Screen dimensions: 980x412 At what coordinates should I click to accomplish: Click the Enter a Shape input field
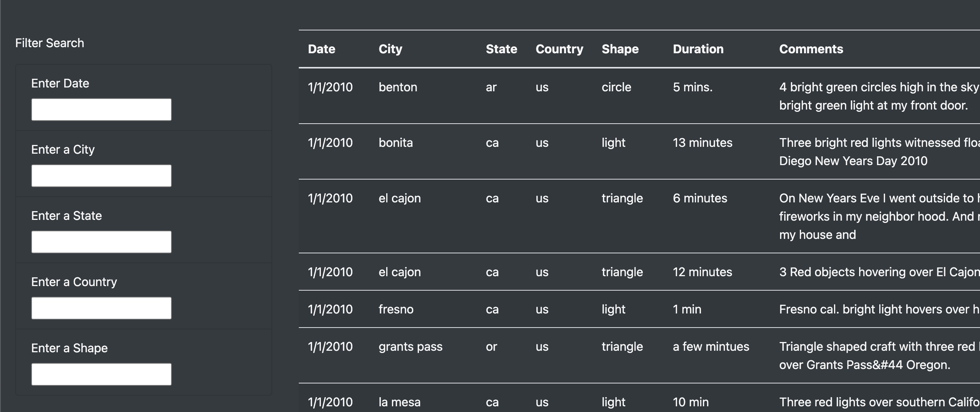[101, 374]
